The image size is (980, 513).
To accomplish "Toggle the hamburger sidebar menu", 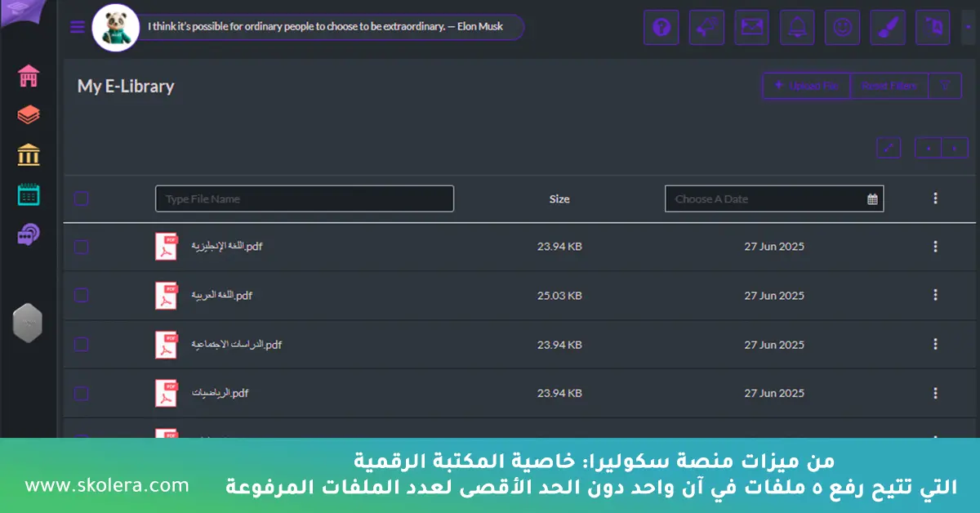I will [x=78, y=27].
